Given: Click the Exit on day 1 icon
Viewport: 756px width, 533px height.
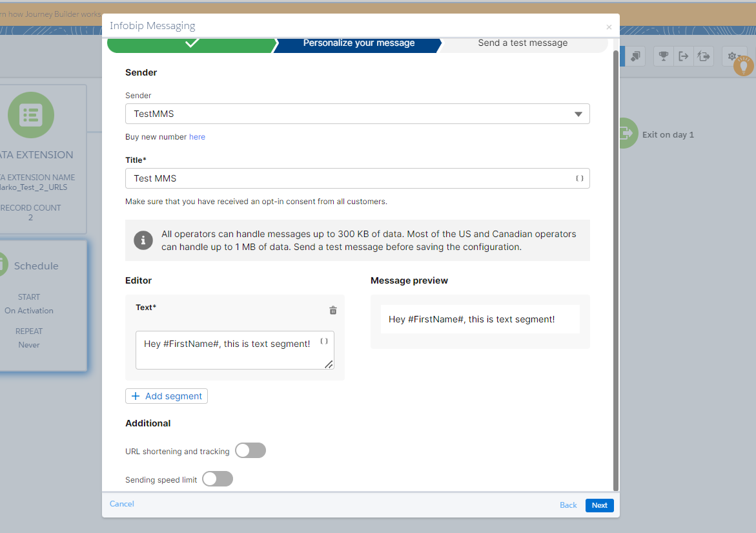Looking at the screenshot, I should 626,133.
